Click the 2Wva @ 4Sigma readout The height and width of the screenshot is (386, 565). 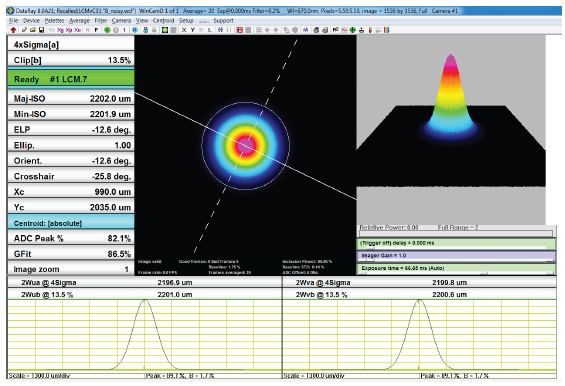coord(420,282)
